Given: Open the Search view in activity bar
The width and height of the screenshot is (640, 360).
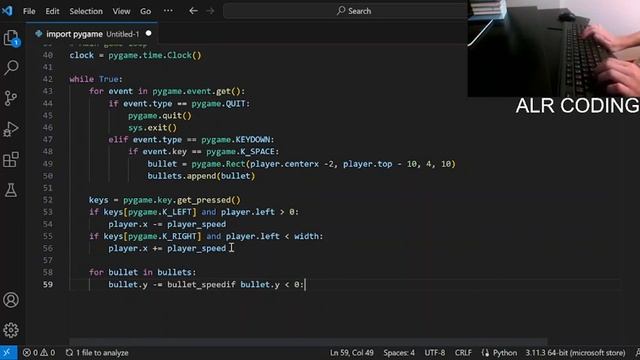Looking at the screenshot, I should [x=11, y=68].
